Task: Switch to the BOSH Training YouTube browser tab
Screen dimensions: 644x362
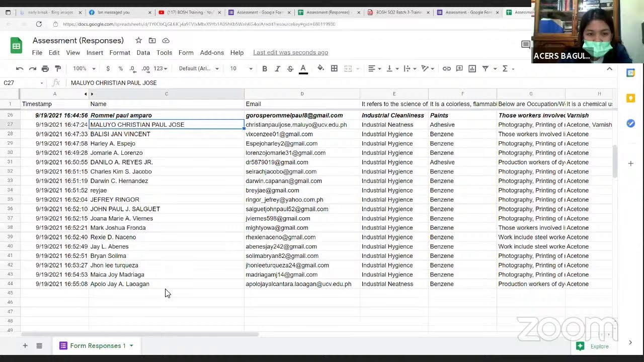Action: 189,12
